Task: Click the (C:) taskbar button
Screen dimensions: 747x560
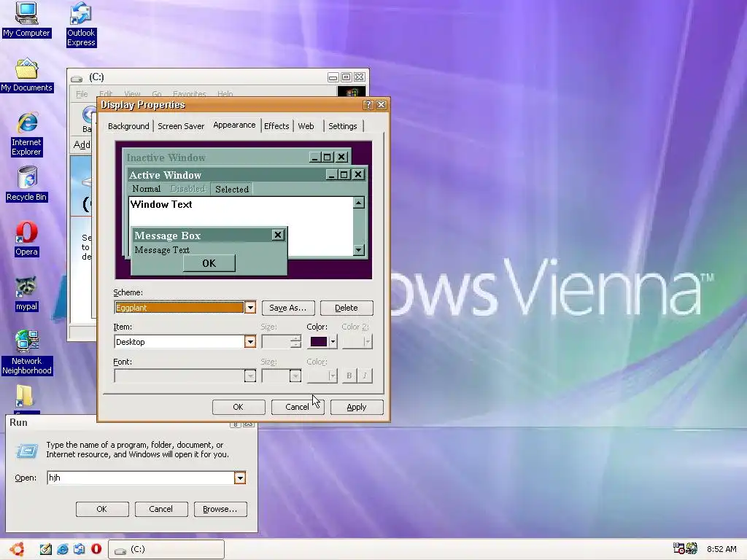Action: click(166, 549)
